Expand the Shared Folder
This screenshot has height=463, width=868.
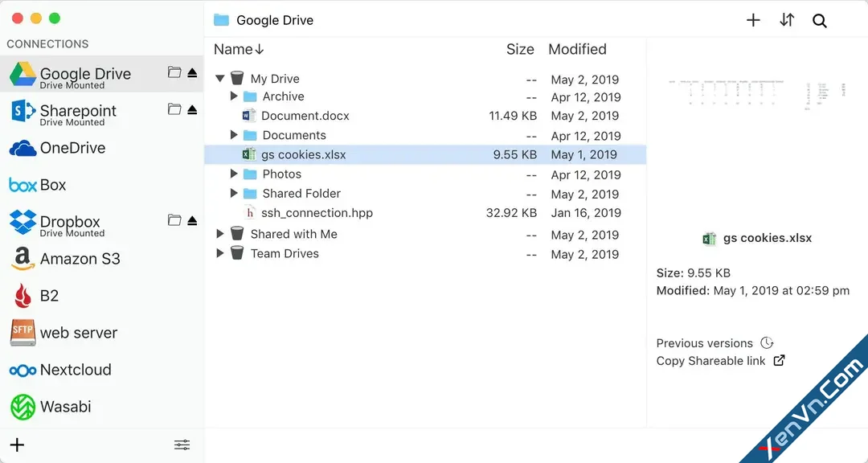point(234,193)
